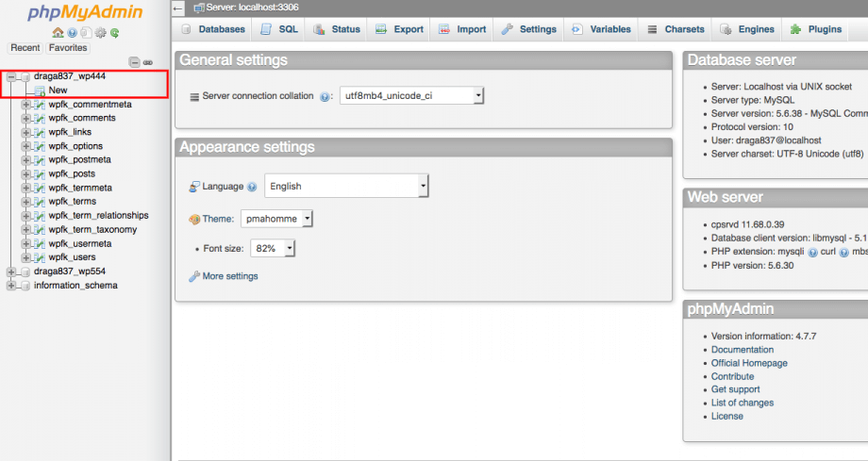Viewport: 868px width, 461px height.
Task: Click table icon beside wpfk_postmeta
Action: pyautogui.click(x=40, y=160)
